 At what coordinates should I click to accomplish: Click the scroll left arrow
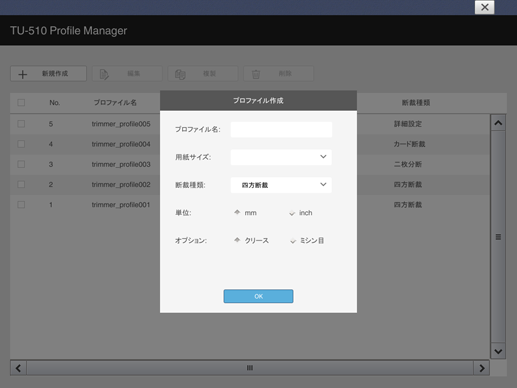click(x=18, y=368)
